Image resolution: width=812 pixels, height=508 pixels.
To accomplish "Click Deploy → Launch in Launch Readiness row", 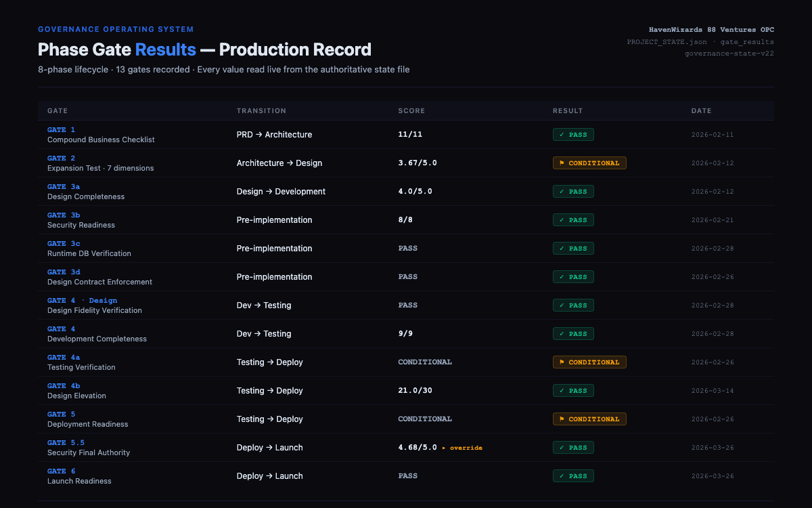I will 270,476.
